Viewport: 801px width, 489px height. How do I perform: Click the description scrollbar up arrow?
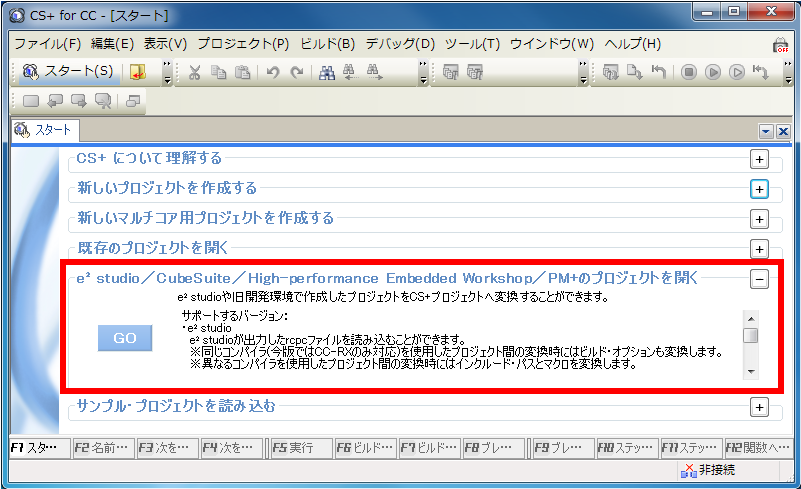click(x=751, y=319)
